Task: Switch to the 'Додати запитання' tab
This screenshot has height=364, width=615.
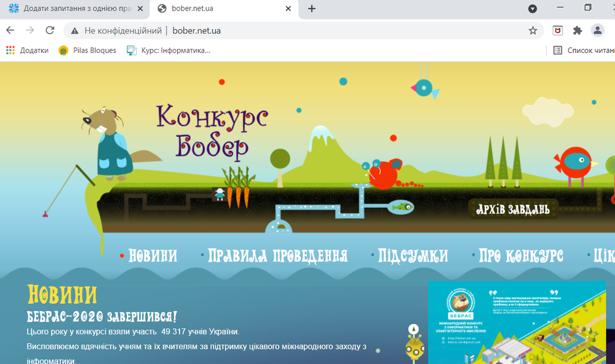Action: point(75,8)
